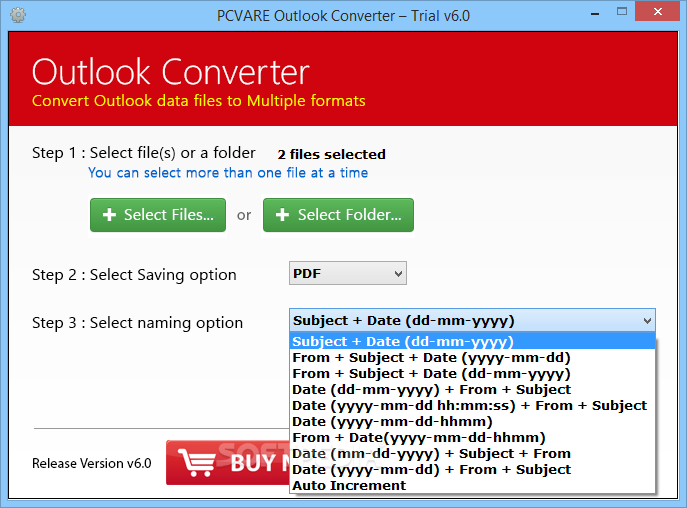
Task: Open the PDF saving option dropdown
Action: tap(348, 274)
